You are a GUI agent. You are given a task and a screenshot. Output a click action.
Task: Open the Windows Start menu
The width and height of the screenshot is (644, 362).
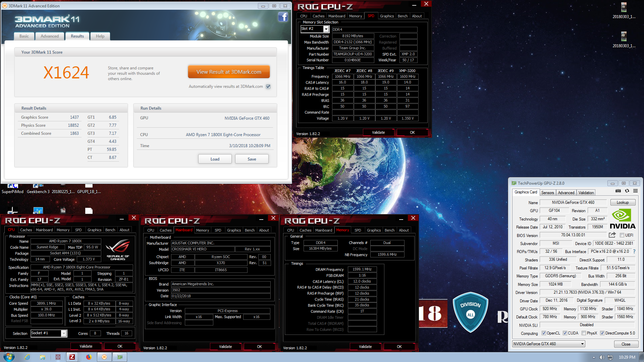click(9, 357)
